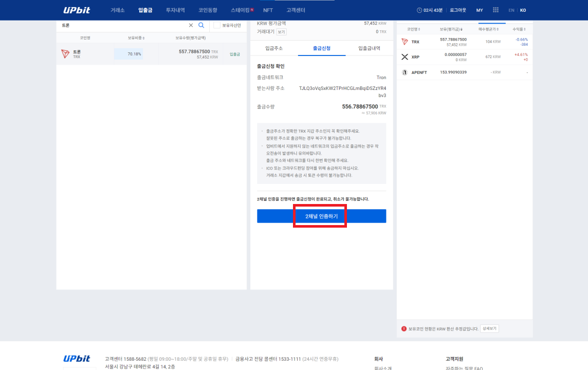Toggle the 보유자산만 checkbox
The width and height of the screenshot is (588, 370).
pyautogui.click(x=217, y=25)
